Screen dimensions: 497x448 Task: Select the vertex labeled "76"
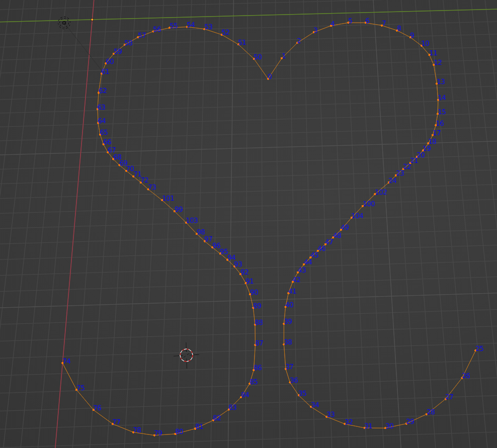[93, 410]
